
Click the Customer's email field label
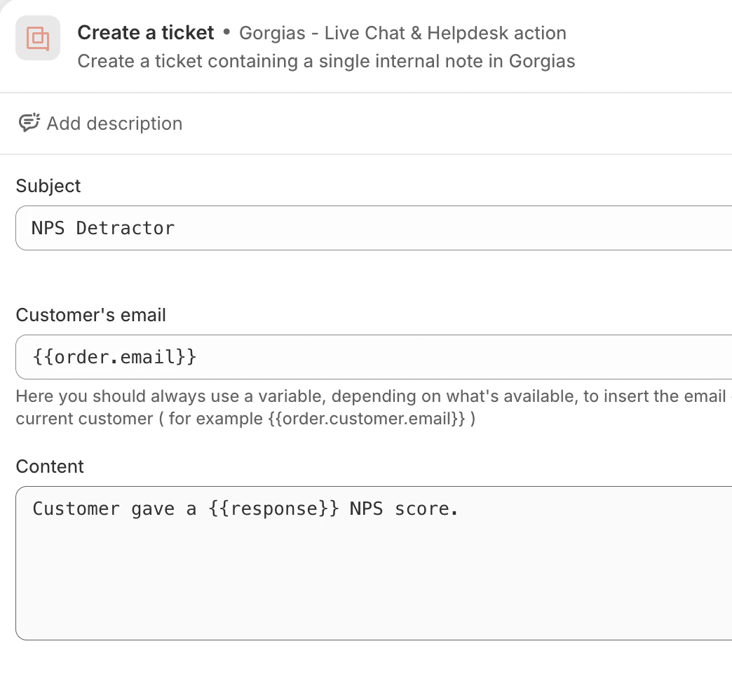click(x=91, y=315)
